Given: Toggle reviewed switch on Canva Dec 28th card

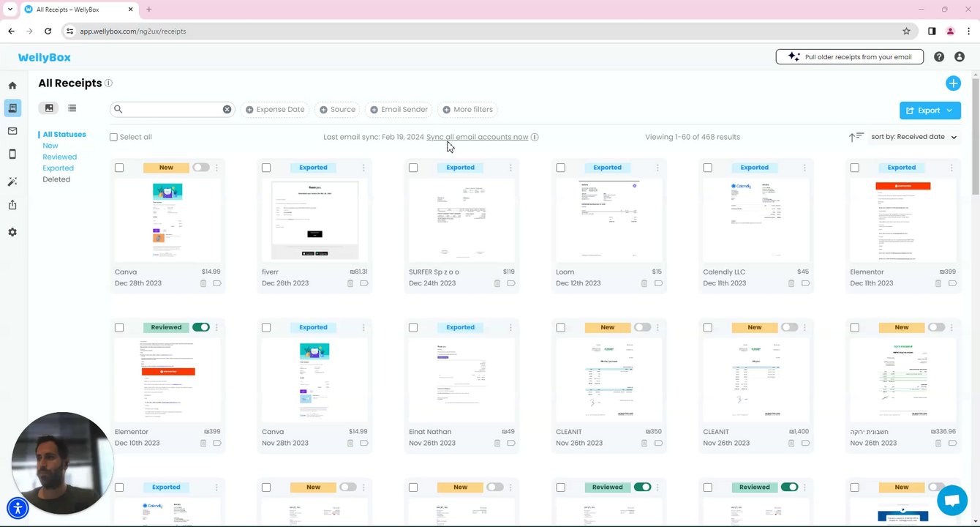Looking at the screenshot, I should pos(201,168).
